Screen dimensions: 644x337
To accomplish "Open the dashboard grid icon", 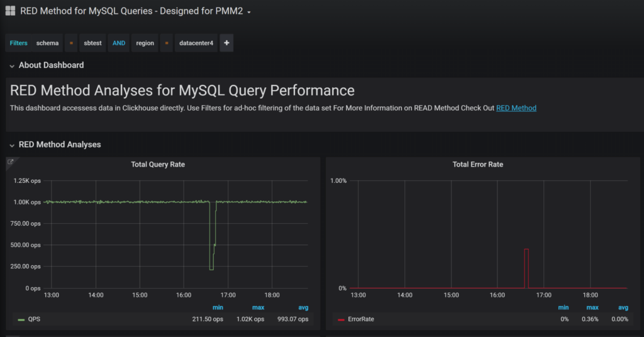I will [10, 11].
